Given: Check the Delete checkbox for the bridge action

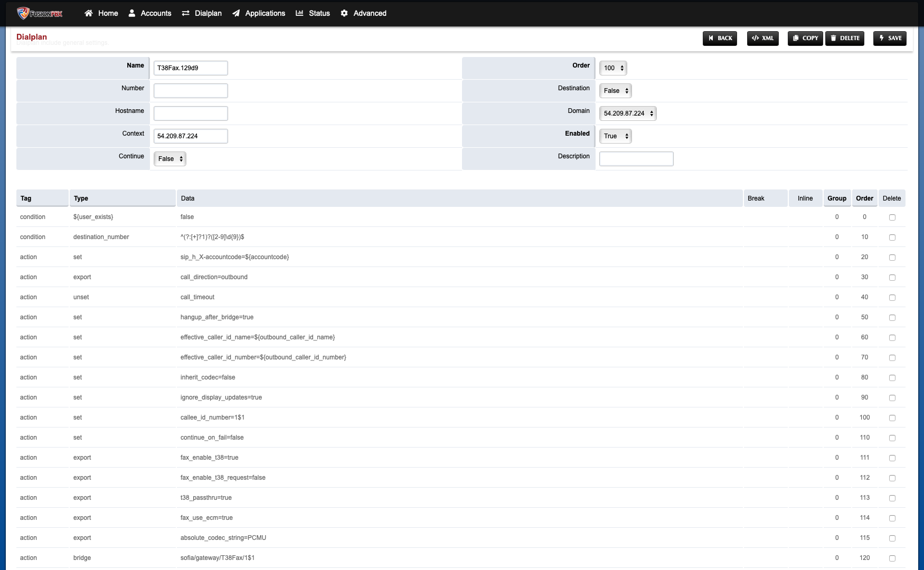Looking at the screenshot, I should (x=892, y=558).
